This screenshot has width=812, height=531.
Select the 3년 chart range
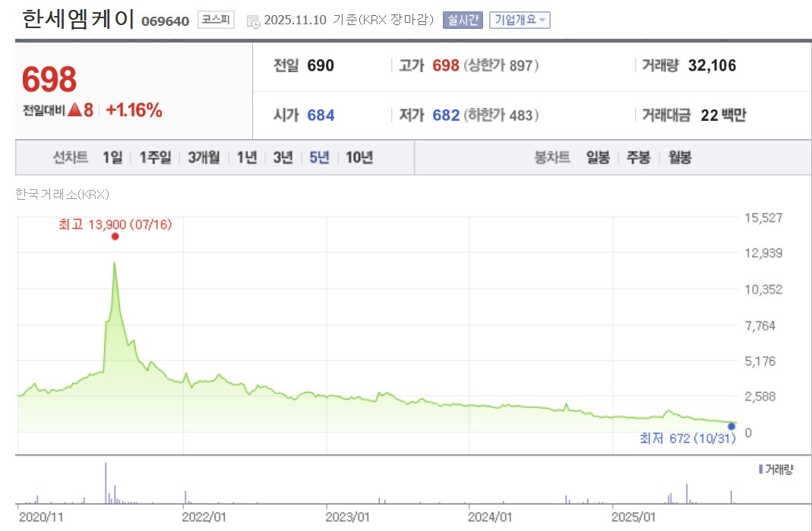coord(283,158)
